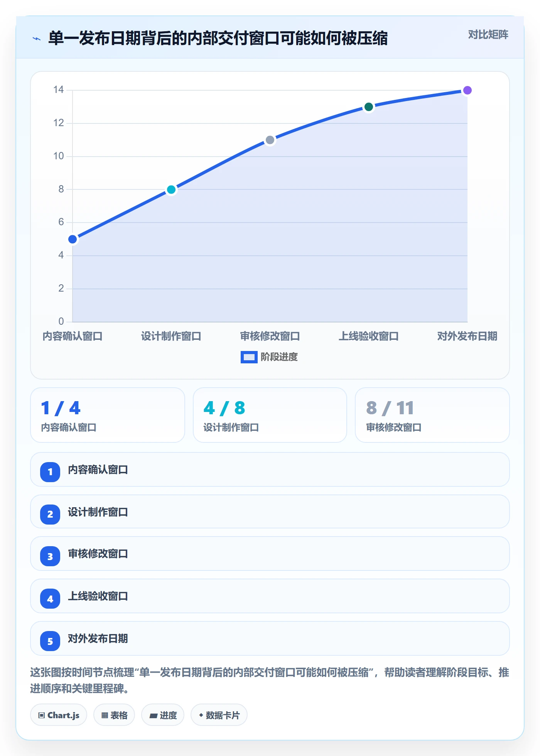Viewport: 540px width, 756px height.
Task: Click the 8 / 11 审核修改窗口 card
Action: (432, 415)
